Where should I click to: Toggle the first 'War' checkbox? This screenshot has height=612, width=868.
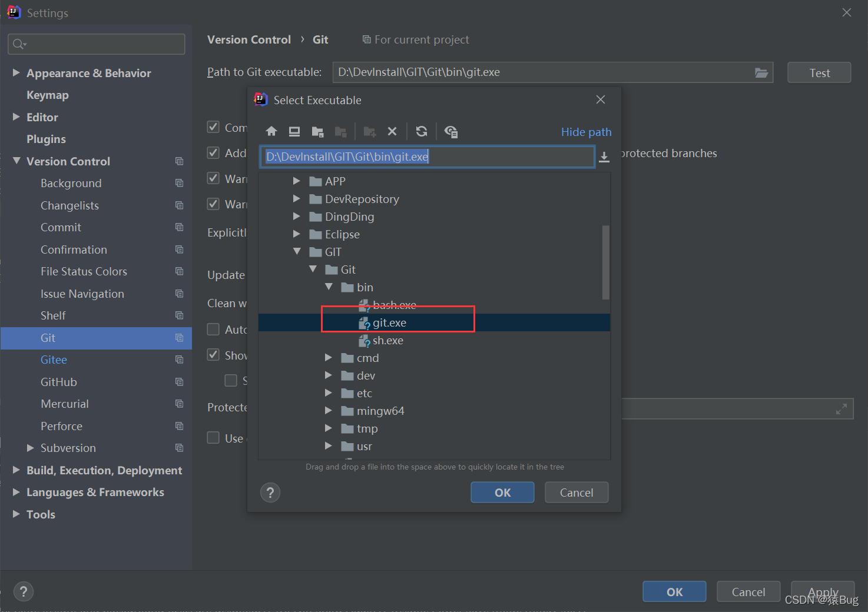[x=213, y=178]
